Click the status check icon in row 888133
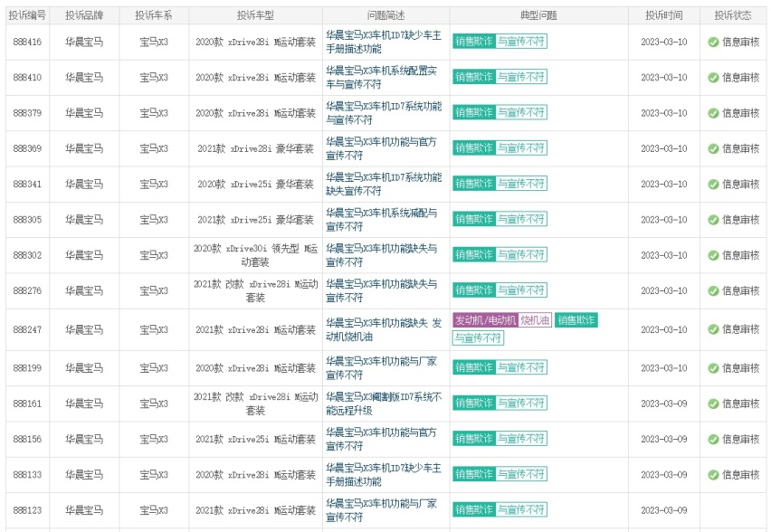Screen dimensions: 771x532 point(713,475)
